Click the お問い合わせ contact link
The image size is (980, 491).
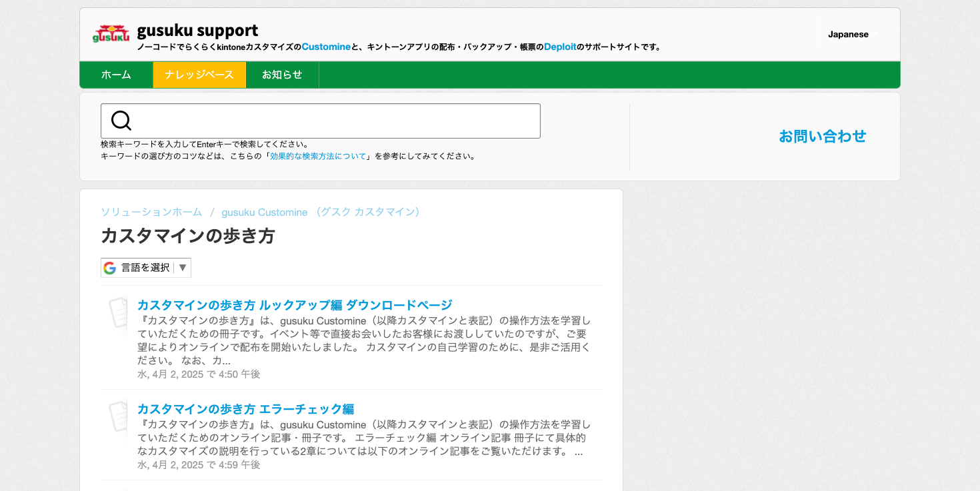822,137
